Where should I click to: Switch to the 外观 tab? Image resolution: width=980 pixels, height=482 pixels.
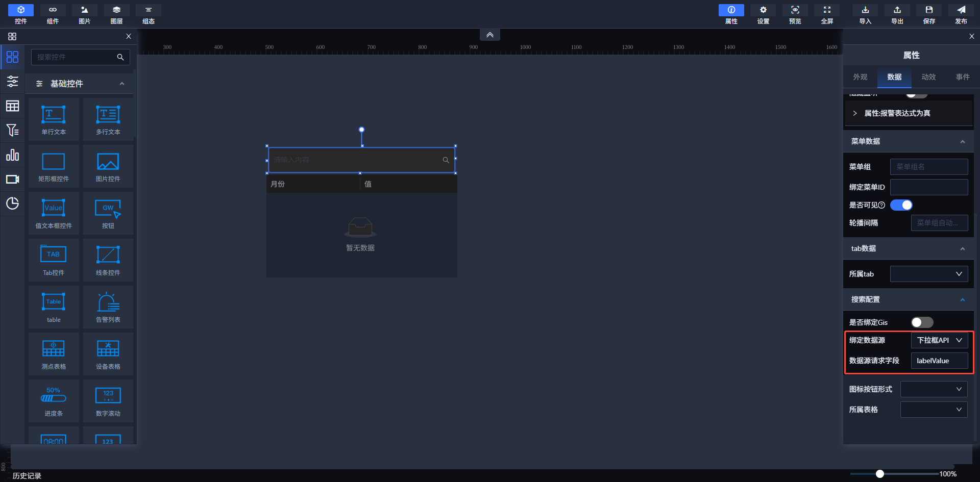[860, 77]
